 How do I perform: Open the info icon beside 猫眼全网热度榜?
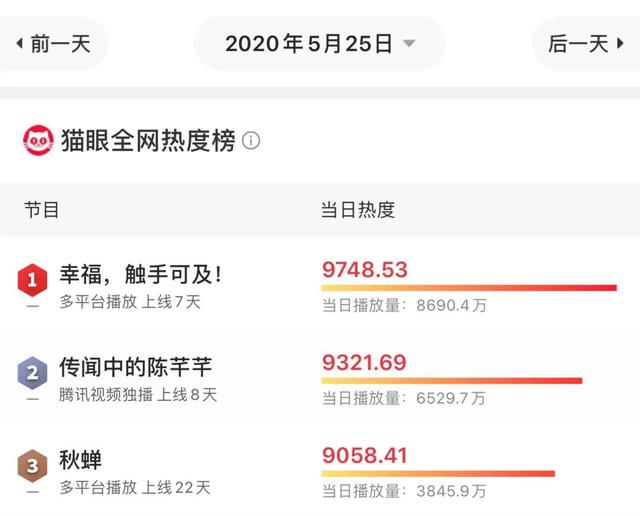[x=251, y=140]
